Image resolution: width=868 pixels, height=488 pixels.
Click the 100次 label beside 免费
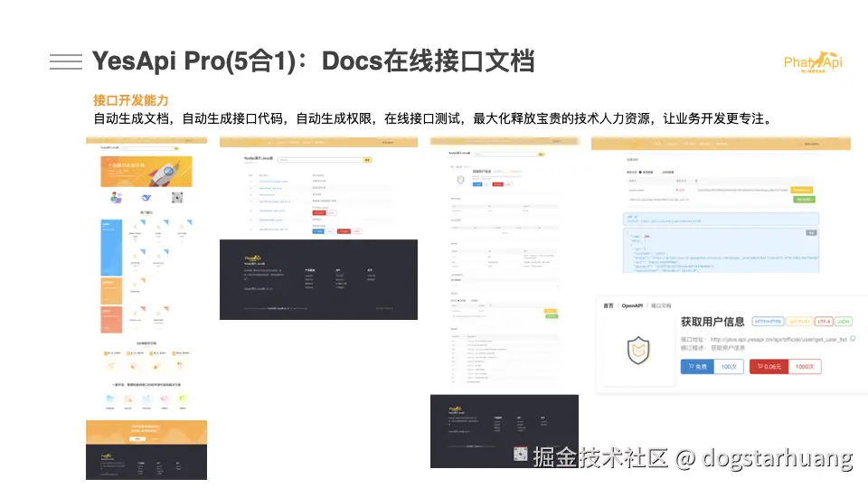point(729,366)
